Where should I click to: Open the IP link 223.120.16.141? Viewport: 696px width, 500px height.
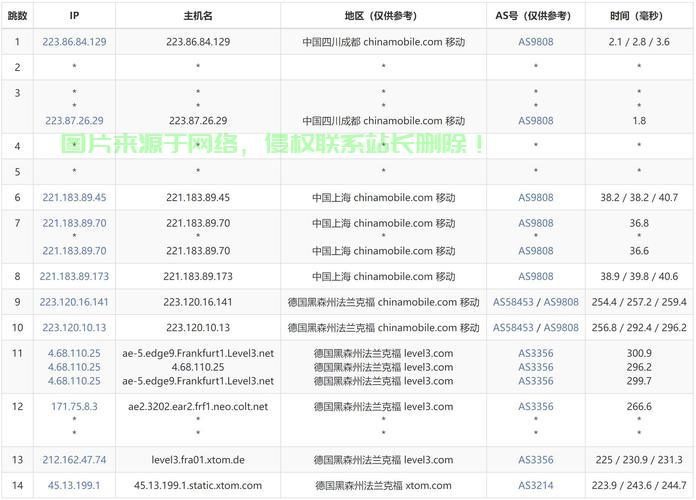click(x=75, y=301)
